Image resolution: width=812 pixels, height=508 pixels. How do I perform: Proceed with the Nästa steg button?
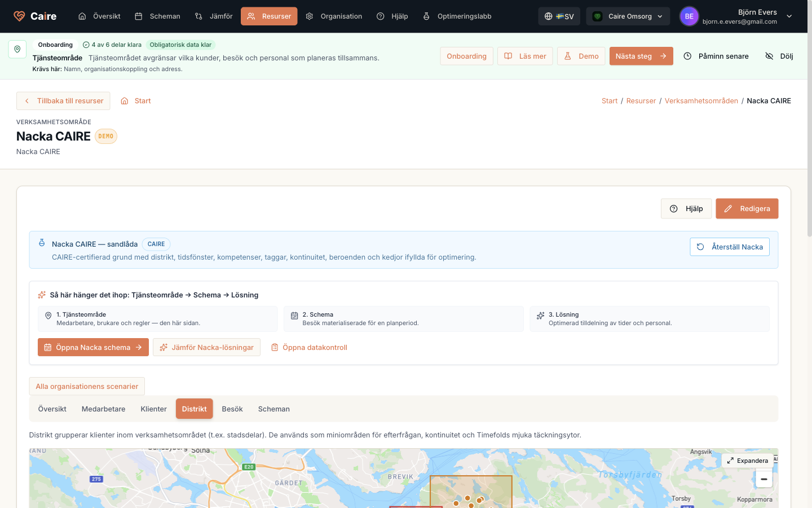tap(641, 56)
